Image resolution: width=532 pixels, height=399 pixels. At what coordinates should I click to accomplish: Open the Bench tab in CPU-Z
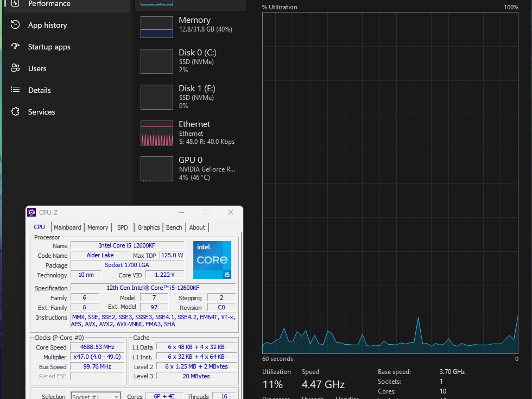174,227
